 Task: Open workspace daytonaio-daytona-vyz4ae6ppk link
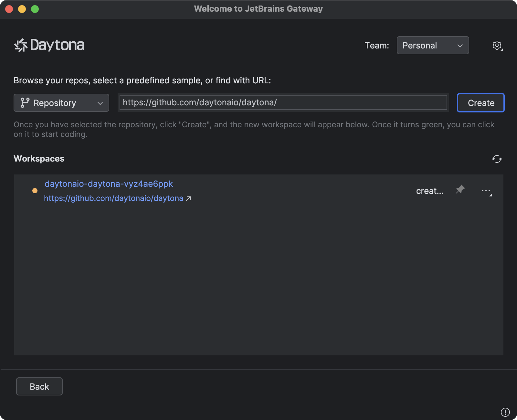[109, 184]
